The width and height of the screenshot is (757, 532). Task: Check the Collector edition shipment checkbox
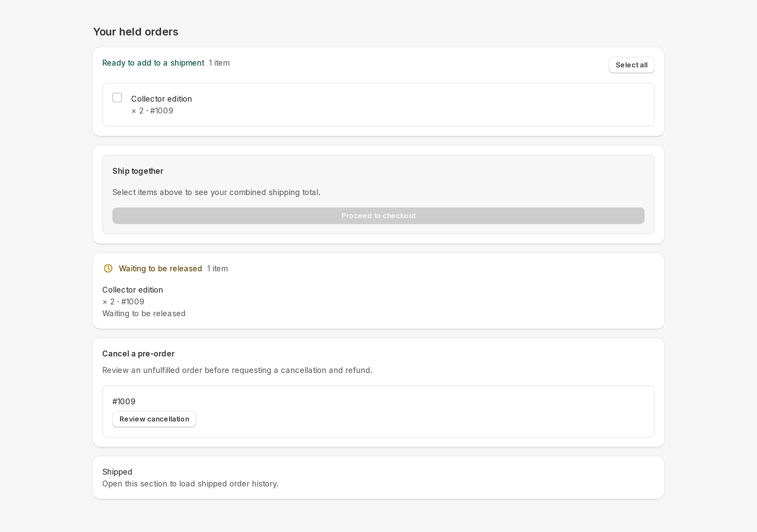point(117,98)
